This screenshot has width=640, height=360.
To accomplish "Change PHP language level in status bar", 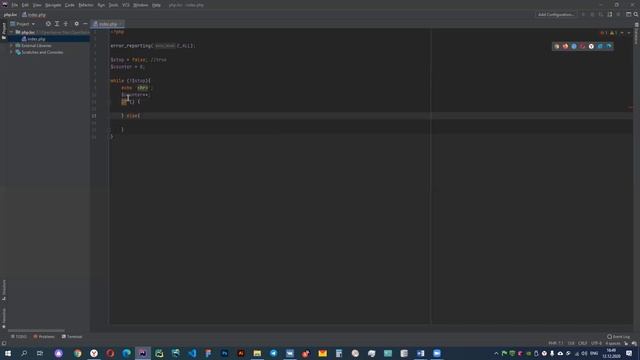I will pos(556,343).
